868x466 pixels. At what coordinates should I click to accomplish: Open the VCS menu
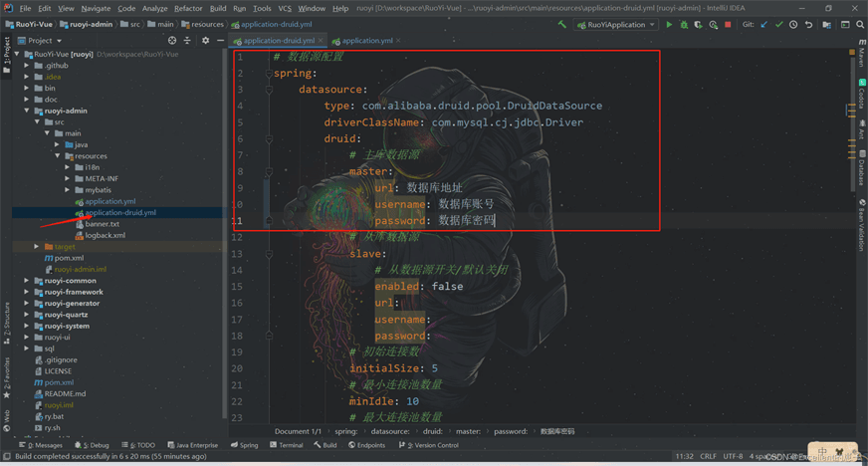click(285, 8)
